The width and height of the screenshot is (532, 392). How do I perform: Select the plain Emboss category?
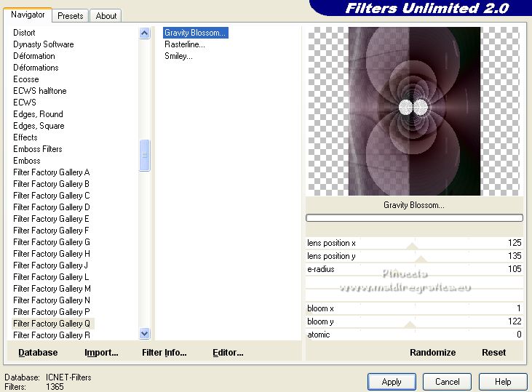26,161
